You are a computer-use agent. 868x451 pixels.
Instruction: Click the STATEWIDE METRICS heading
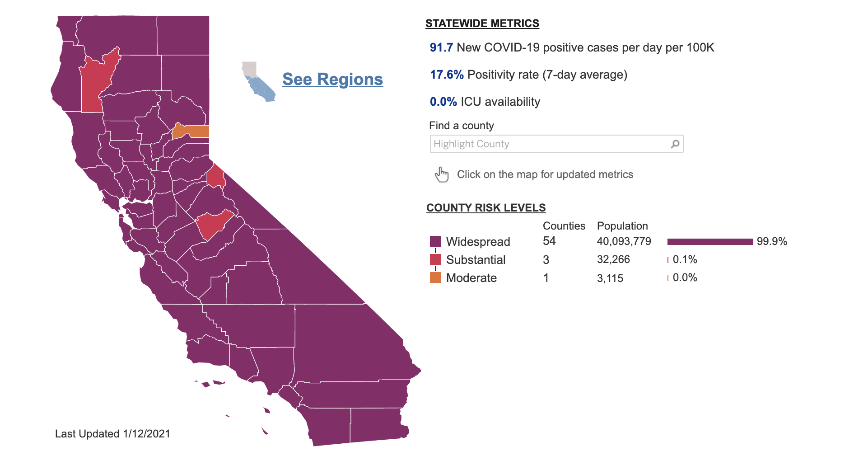482,23
